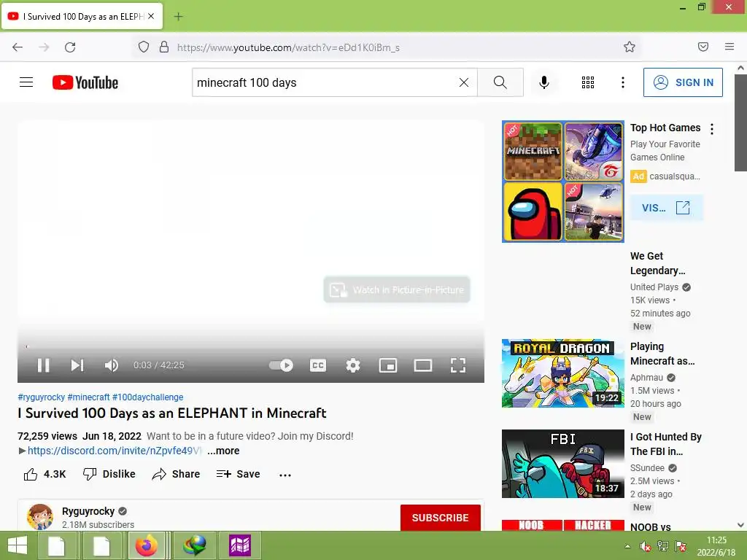
Task: Click the search magnifier button
Action: 500,82
